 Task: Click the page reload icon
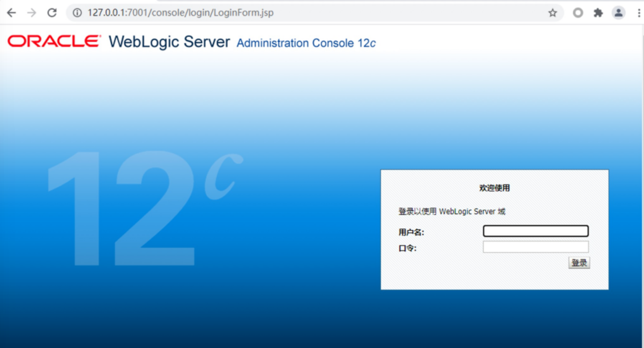[52, 13]
